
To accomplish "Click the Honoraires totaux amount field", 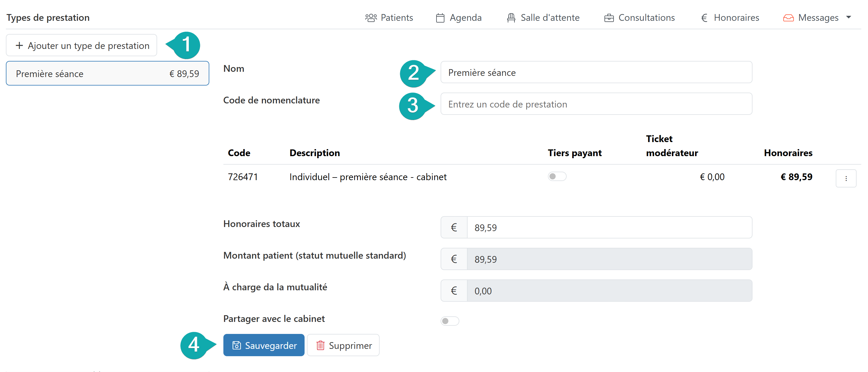I will [609, 228].
